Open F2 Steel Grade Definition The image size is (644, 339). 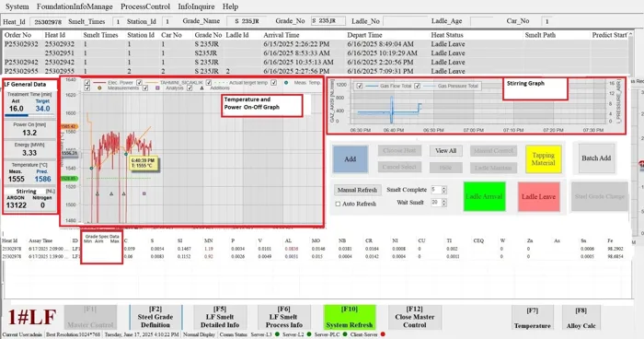tap(155, 317)
